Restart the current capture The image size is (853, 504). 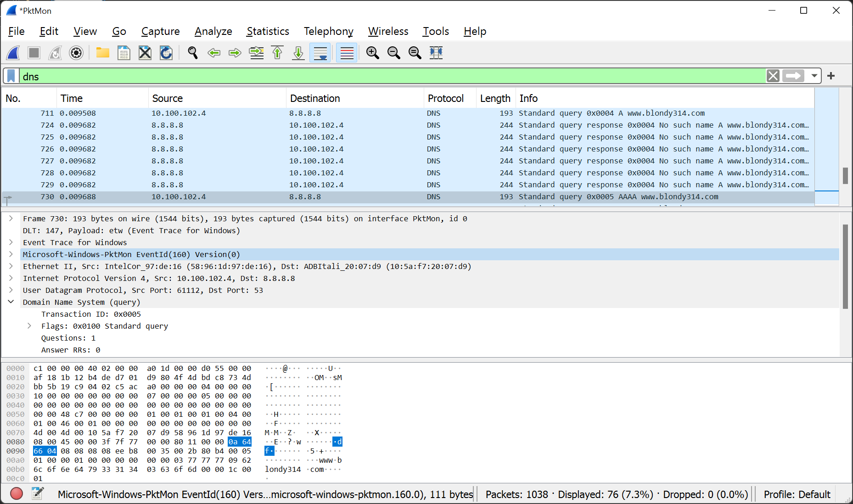pos(55,53)
